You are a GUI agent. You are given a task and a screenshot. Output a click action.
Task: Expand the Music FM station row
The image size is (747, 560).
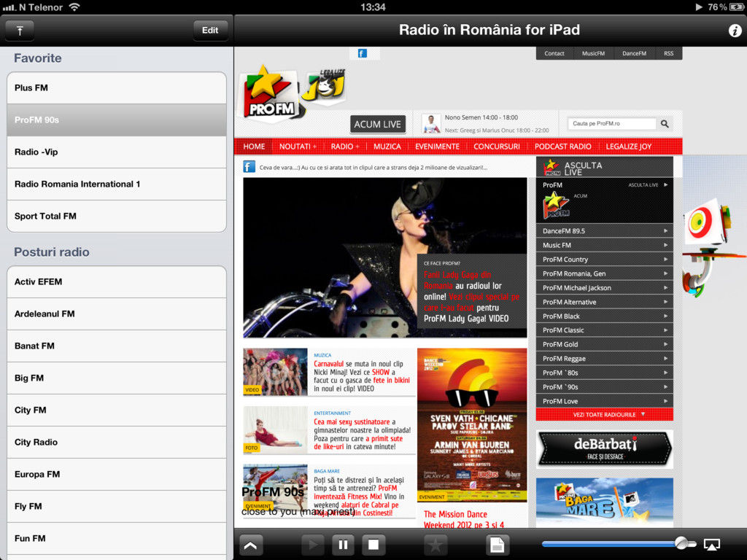pos(605,245)
